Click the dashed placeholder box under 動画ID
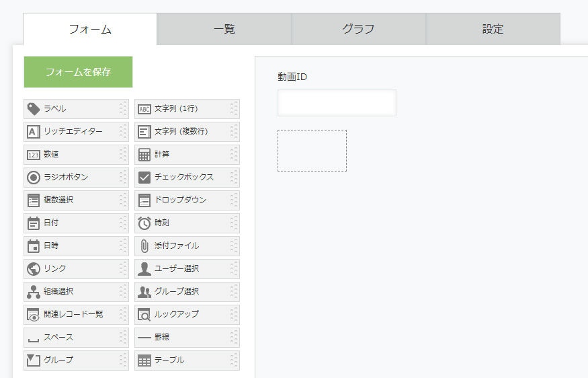The height and width of the screenshot is (378, 588). pyautogui.click(x=312, y=151)
